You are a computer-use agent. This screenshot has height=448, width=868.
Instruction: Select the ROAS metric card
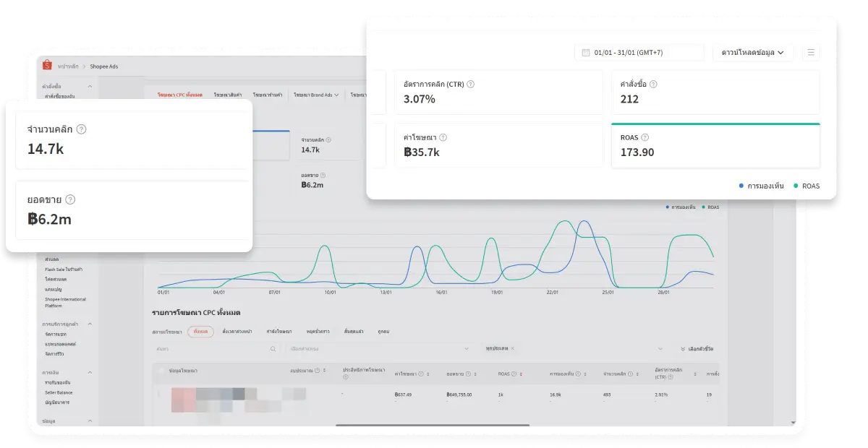click(x=715, y=145)
